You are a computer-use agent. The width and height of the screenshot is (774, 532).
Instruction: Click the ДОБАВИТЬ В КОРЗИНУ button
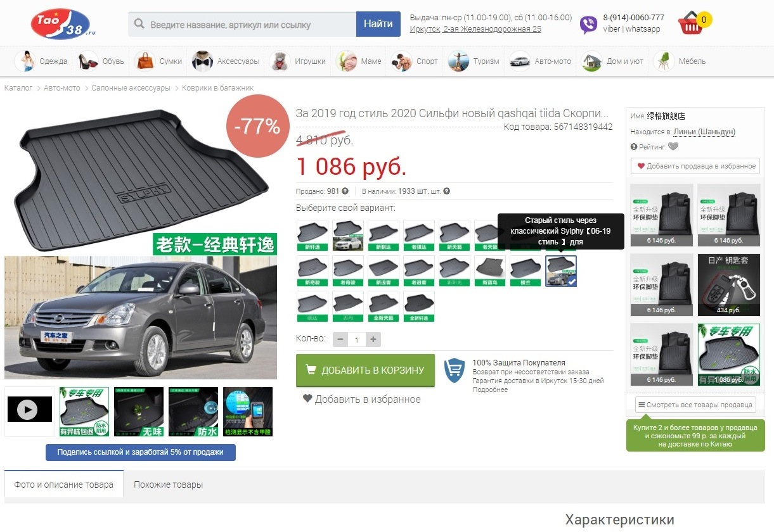coord(365,370)
